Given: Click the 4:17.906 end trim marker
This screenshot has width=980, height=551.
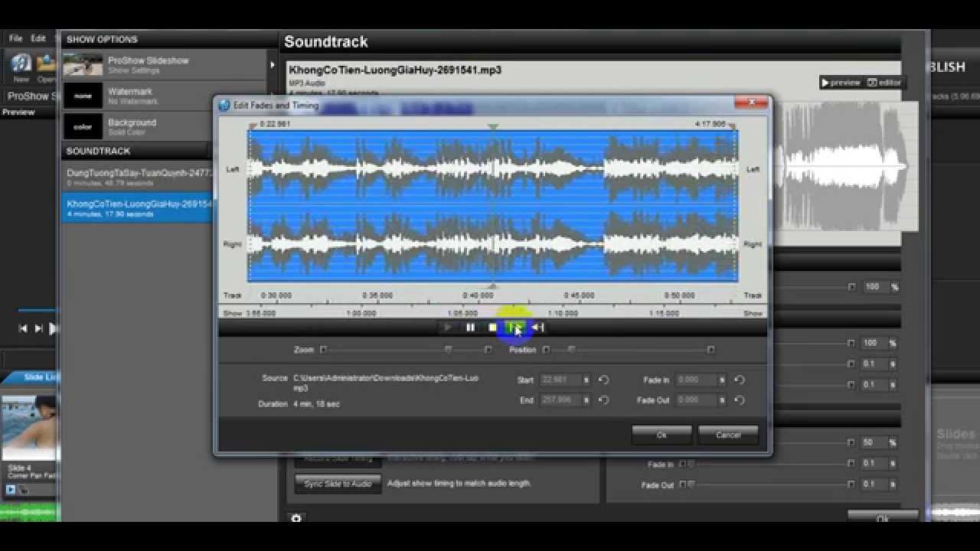Looking at the screenshot, I should [x=732, y=126].
